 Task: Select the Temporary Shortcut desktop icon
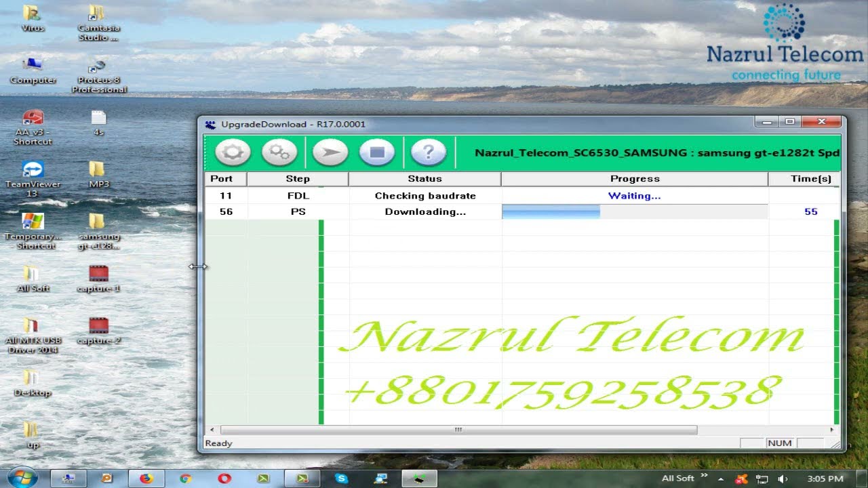[x=33, y=231]
